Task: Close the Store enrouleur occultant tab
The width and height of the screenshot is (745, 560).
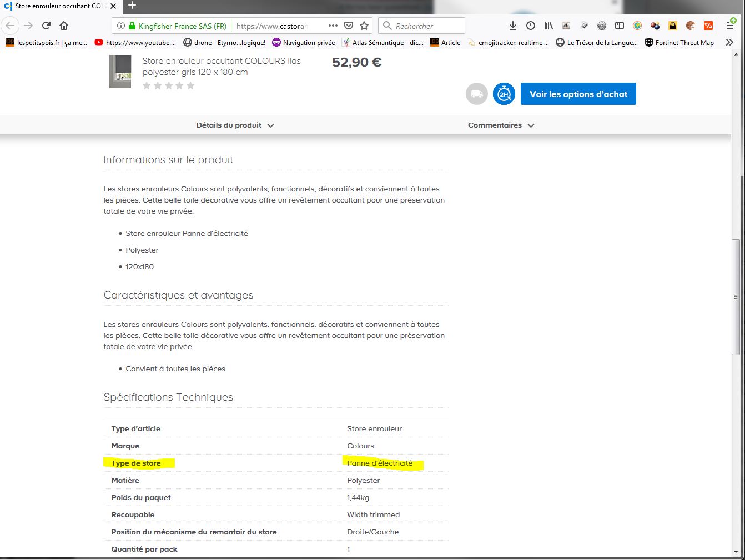Action: coord(113,6)
